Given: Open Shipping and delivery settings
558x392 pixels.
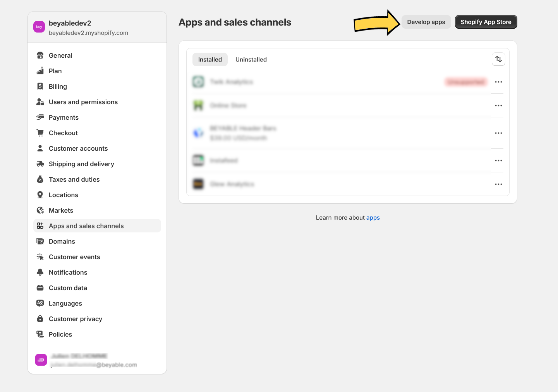Looking at the screenshot, I should 97,164.
